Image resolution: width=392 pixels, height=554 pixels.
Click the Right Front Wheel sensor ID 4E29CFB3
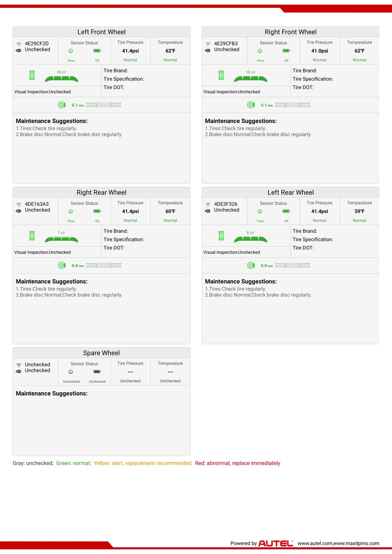pyautogui.click(x=226, y=43)
